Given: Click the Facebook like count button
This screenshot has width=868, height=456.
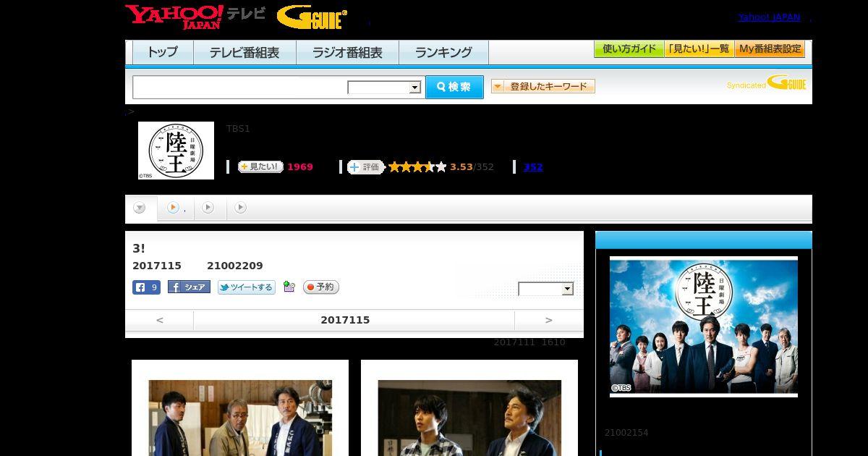Looking at the screenshot, I should pos(146,287).
